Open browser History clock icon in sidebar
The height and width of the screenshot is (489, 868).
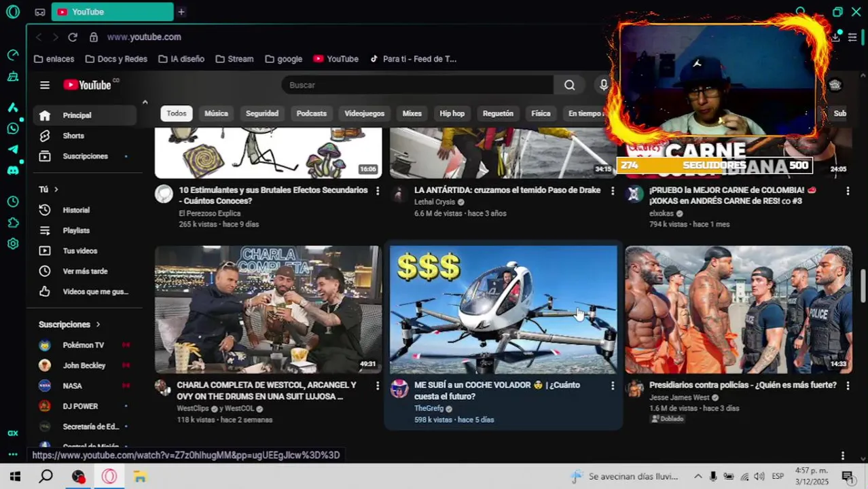(12, 202)
